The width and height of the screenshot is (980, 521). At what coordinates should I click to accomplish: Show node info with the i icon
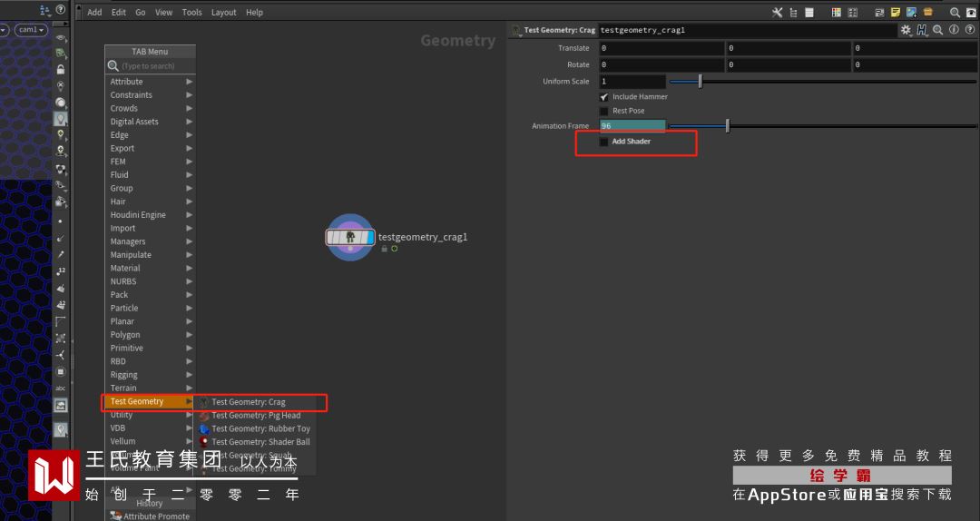click(x=955, y=29)
